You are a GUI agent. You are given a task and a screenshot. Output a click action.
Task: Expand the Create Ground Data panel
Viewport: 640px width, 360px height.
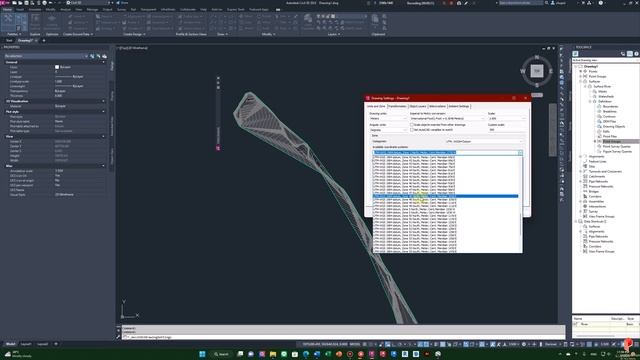[x=78, y=34]
